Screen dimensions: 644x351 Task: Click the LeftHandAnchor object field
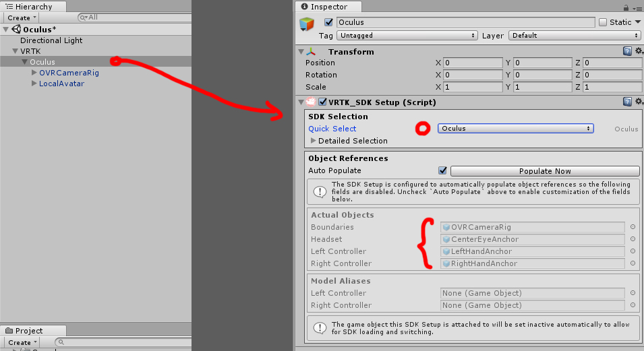click(x=533, y=251)
